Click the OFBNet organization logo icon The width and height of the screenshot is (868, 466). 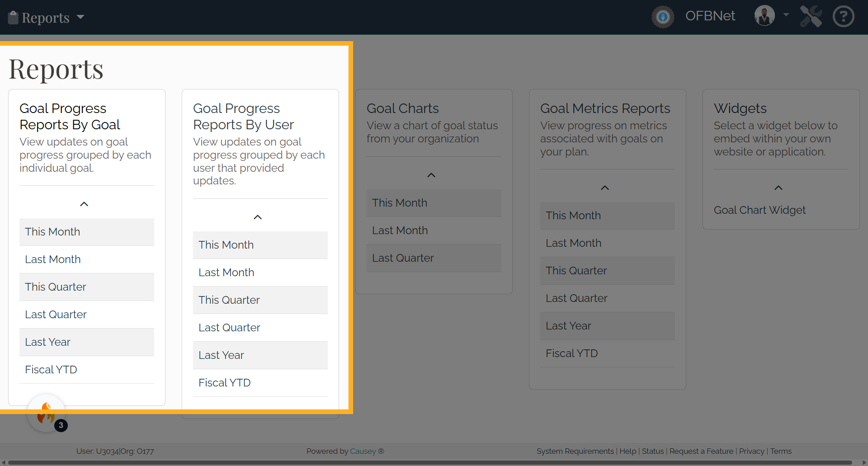(x=663, y=17)
